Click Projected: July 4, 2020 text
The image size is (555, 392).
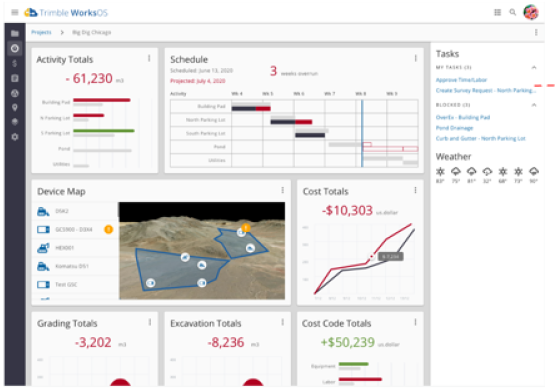pos(198,81)
